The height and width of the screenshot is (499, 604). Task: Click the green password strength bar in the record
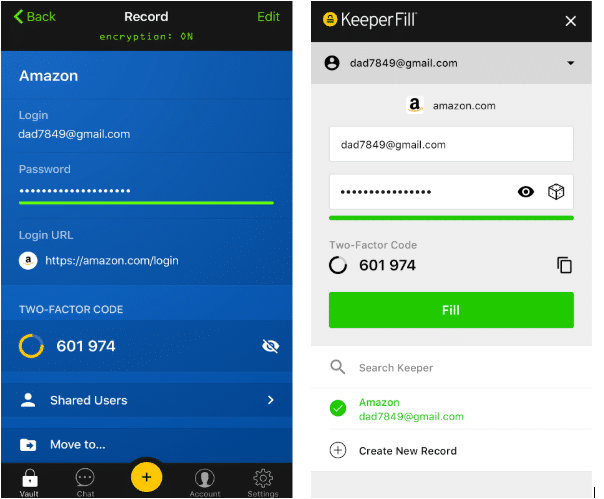tap(146, 203)
